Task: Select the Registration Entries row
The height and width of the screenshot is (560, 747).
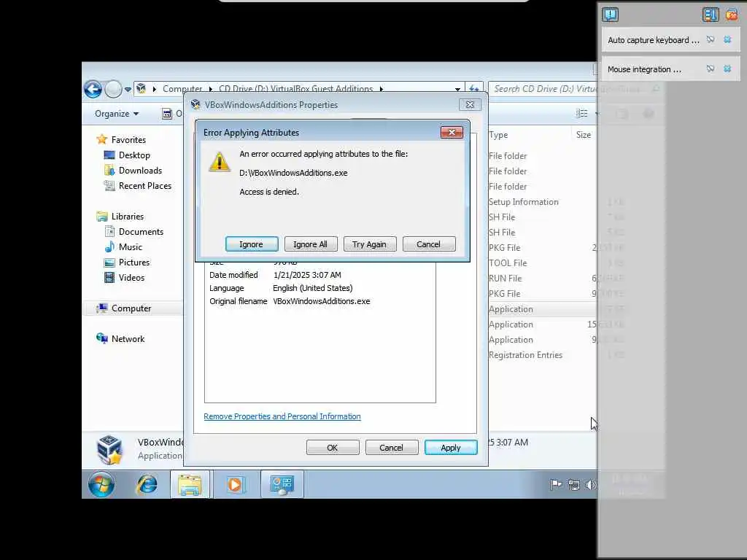Action: tap(525, 355)
